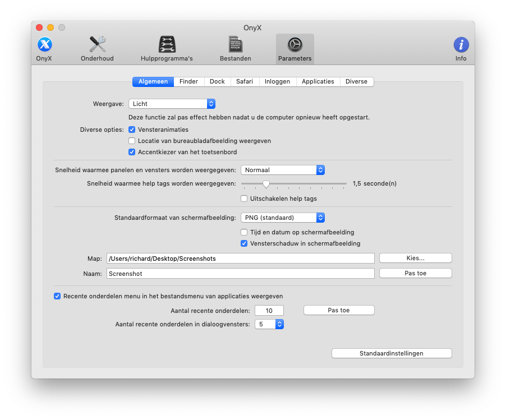The height and width of the screenshot is (420, 506).
Task: Switch to the Algemeen tab
Action: pos(153,82)
